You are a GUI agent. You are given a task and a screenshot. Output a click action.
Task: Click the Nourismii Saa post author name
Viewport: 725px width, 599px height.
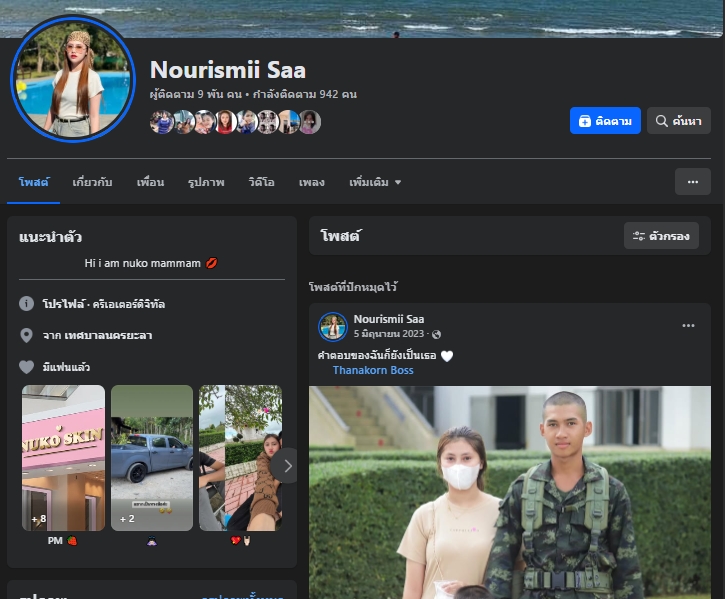coord(389,319)
